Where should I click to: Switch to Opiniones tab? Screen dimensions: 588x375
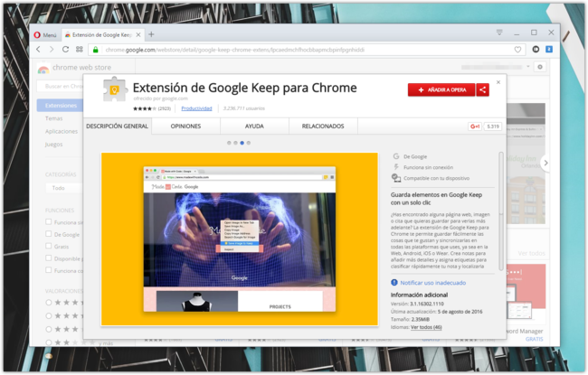point(185,127)
